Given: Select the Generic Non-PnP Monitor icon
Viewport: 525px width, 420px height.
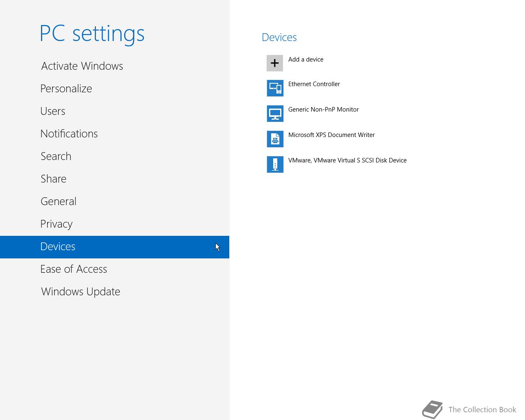Looking at the screenshot, I should pos(275,114).
